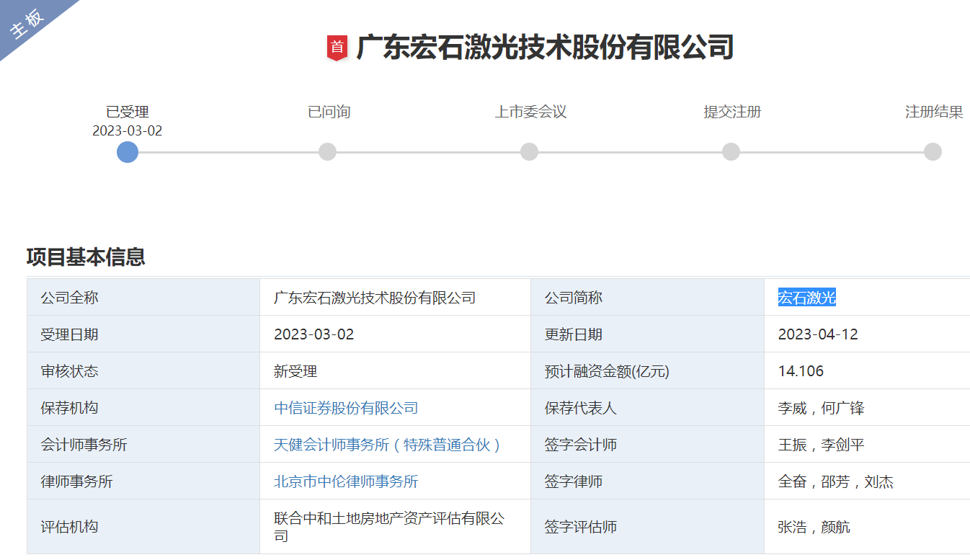Click the 签字评估师 table label

pos(581,527)
